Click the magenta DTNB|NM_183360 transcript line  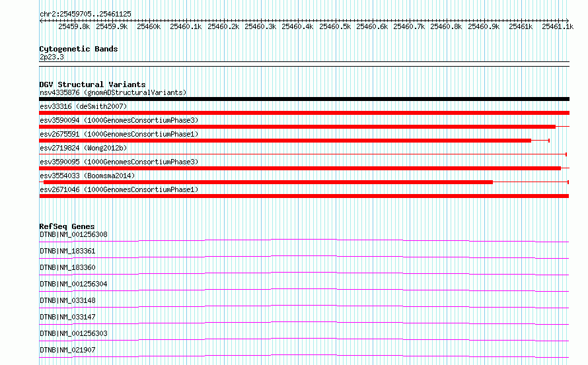pos(304,273)
